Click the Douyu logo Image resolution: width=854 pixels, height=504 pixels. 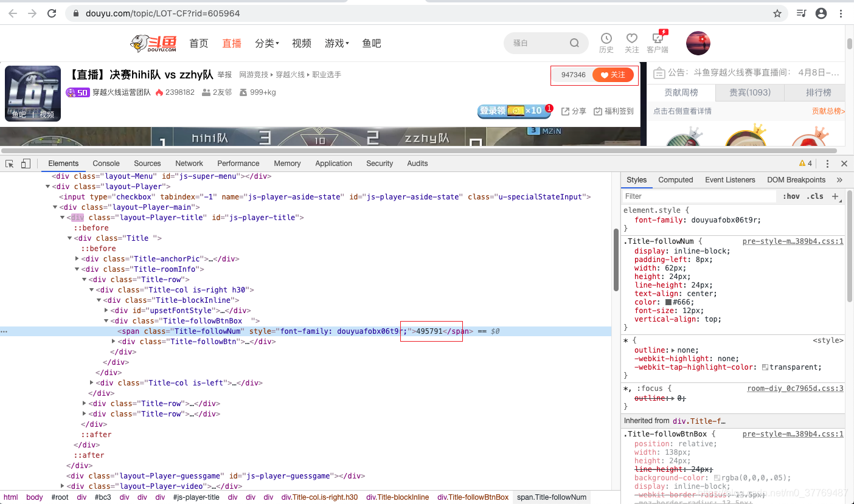(153, 43)
